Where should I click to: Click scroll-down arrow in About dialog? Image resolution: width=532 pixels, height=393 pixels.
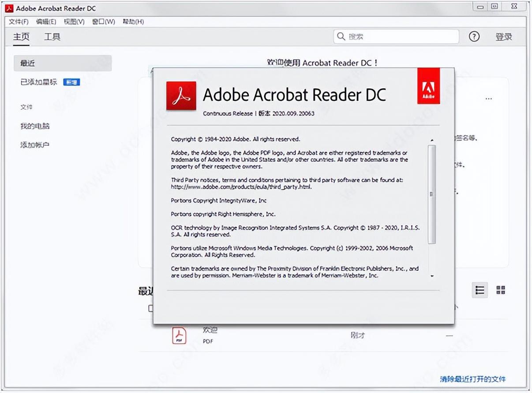(432, 276)
